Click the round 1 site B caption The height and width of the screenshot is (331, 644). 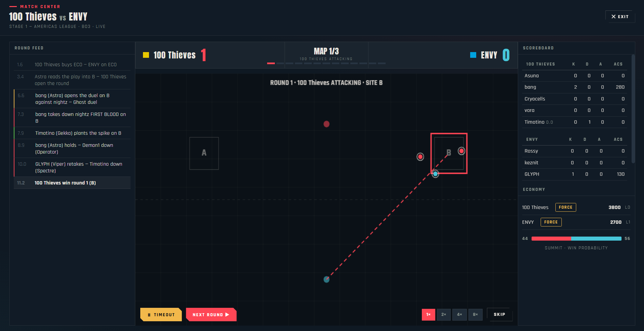[326, 83]
